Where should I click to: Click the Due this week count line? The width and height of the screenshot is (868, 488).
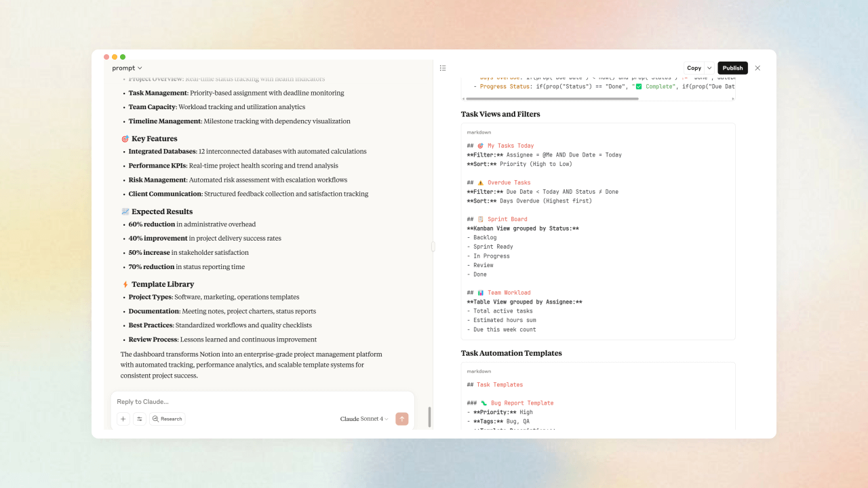point(501,329)
